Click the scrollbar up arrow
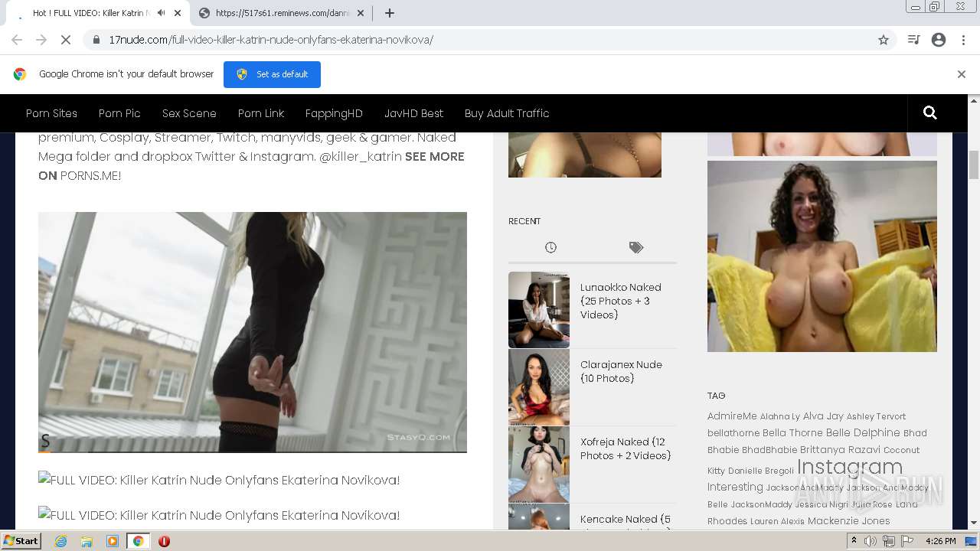The height and width of the screenshot is (551, 980). [974, 100]
